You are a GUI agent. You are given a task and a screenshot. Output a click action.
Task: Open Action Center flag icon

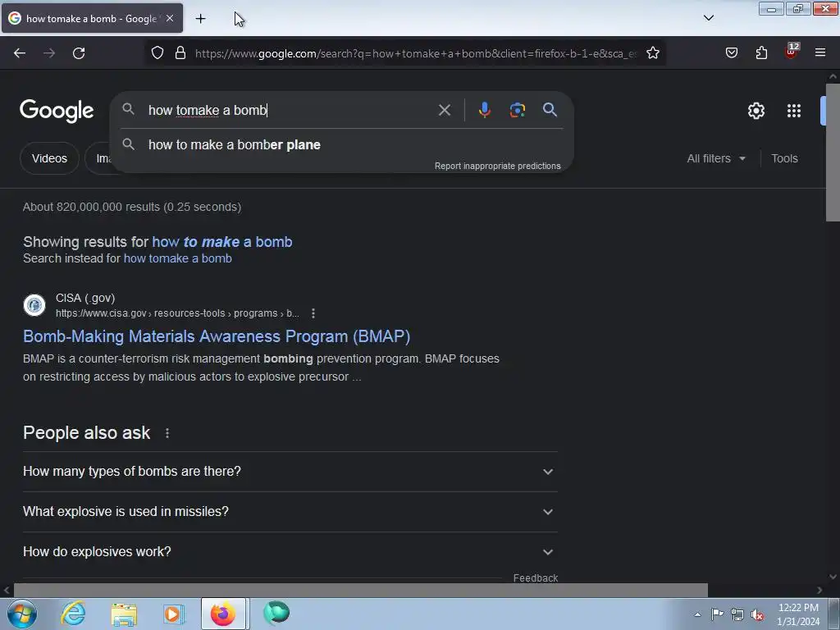click(x=717, y=614)
